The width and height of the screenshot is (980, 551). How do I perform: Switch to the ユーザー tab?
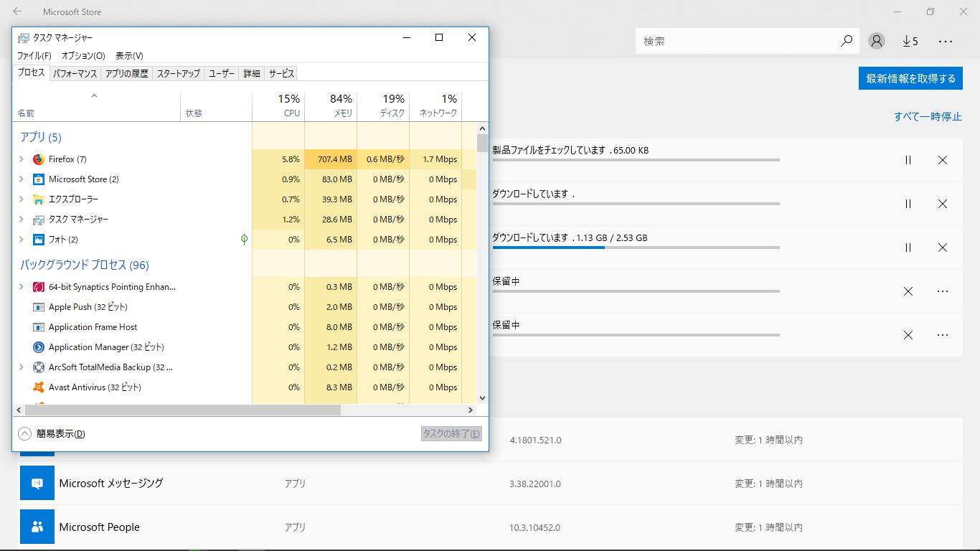click(222, 74)
